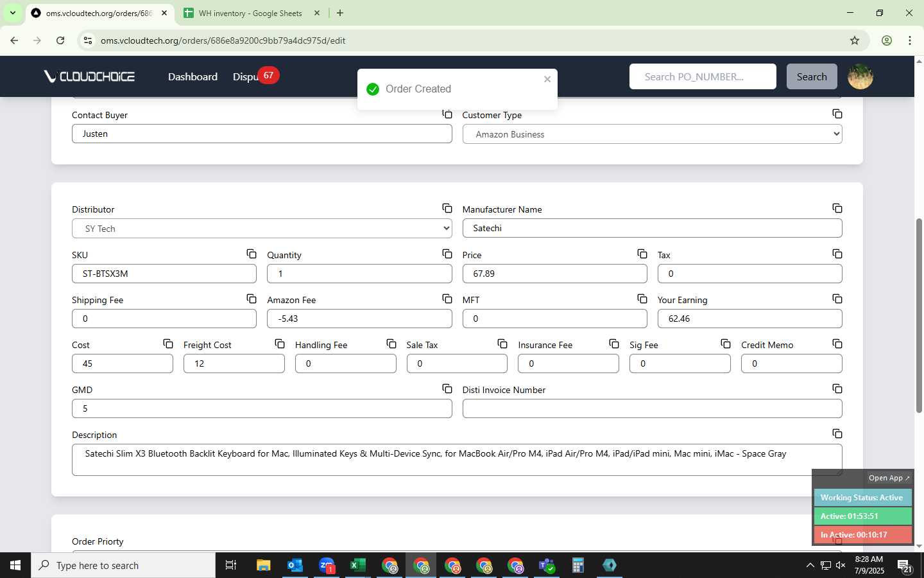Open Chrome's three-dot menu
The width and height of the screenshot is (924, 578).
point(910,40)
